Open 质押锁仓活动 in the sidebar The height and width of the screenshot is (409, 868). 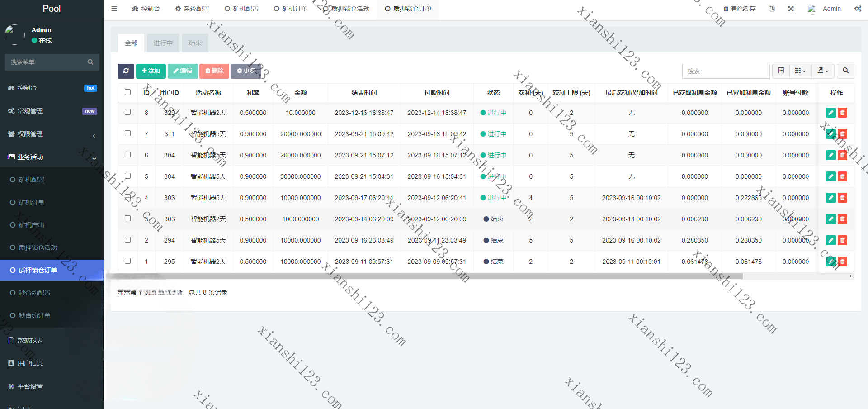tap(52, 247)
